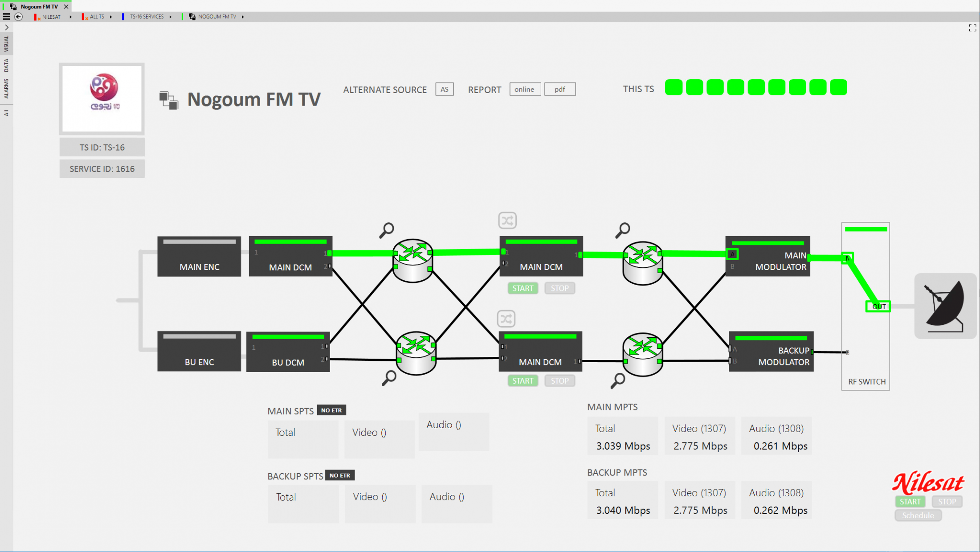Click shuffle icon above lower MAIN DCM
980x552 pixels.
(x=506, y=319)
